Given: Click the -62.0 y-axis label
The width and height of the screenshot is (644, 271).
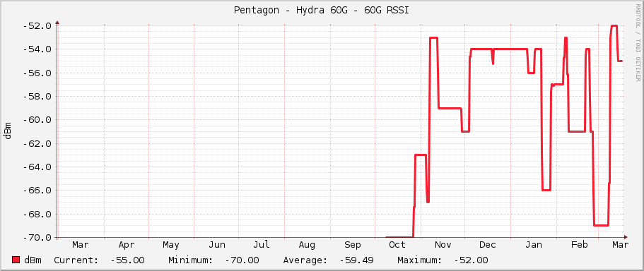Looking at the screenshot, I should pos(37,143).
